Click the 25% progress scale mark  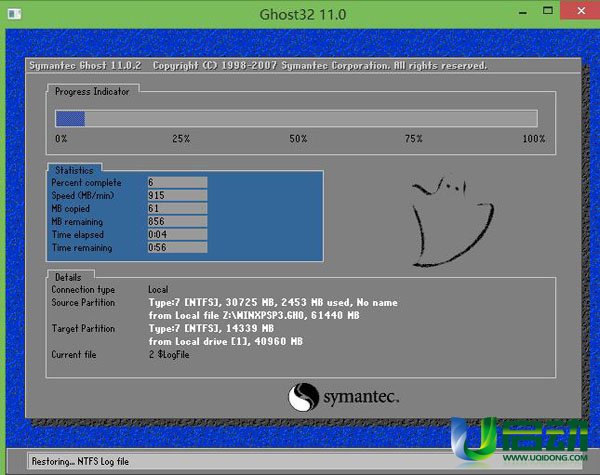(x=181, y=139)
